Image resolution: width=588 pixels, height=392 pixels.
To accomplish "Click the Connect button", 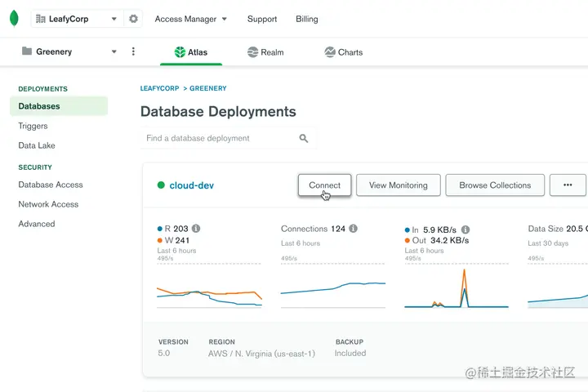I will [x=325, y=185].
